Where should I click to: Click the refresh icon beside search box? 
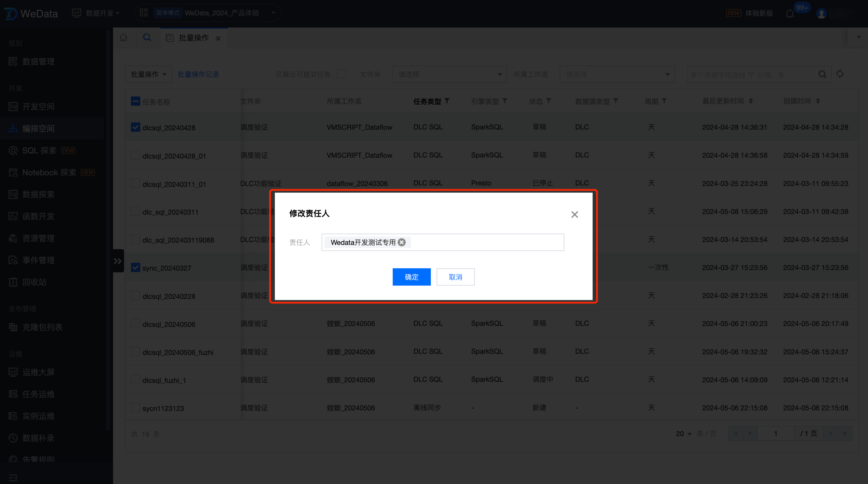pos(840,74)
